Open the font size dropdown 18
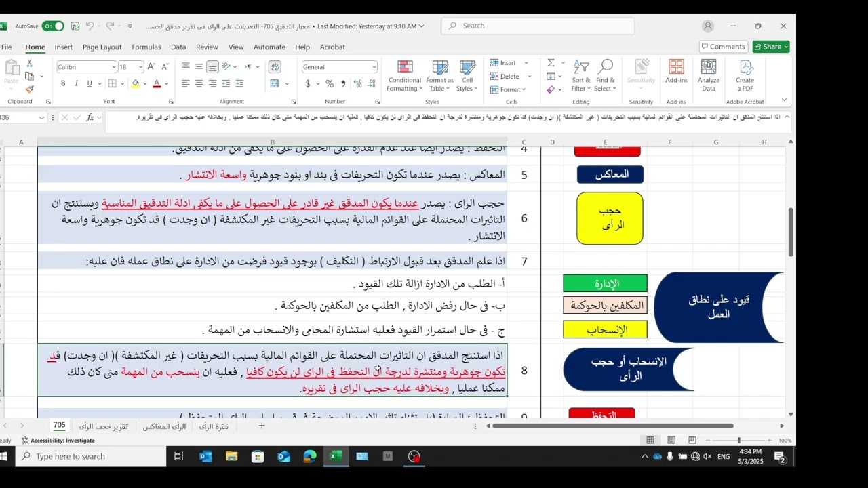Viewport: 868px width, 488px height. pos(140,66)
